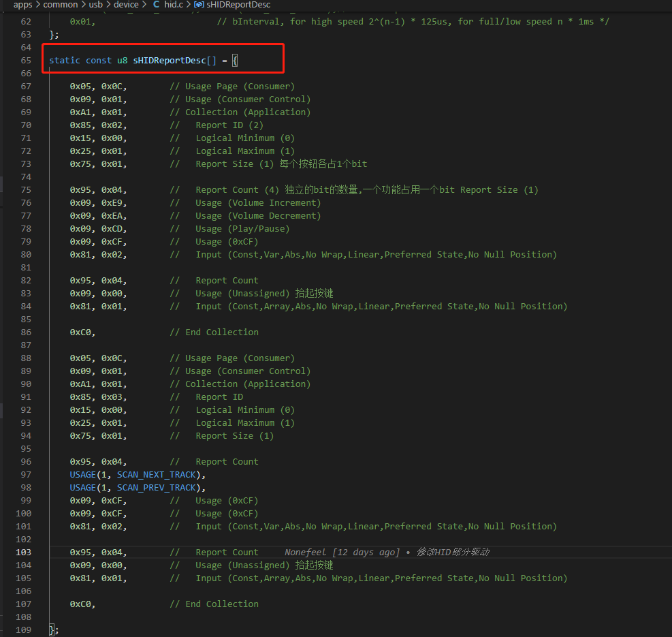Screen dimensions: 672x637
Task: Click the static keyword on line 65
Action: coord(65,61)
